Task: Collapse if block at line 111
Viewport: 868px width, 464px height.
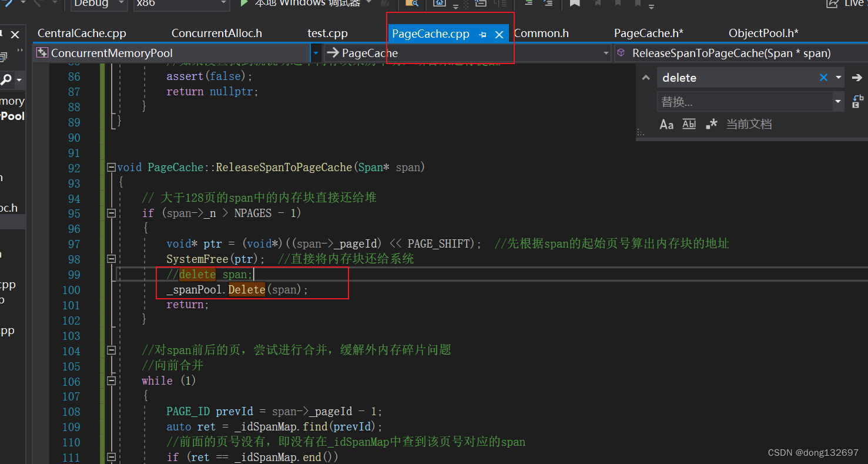Action: pos(111,457)
